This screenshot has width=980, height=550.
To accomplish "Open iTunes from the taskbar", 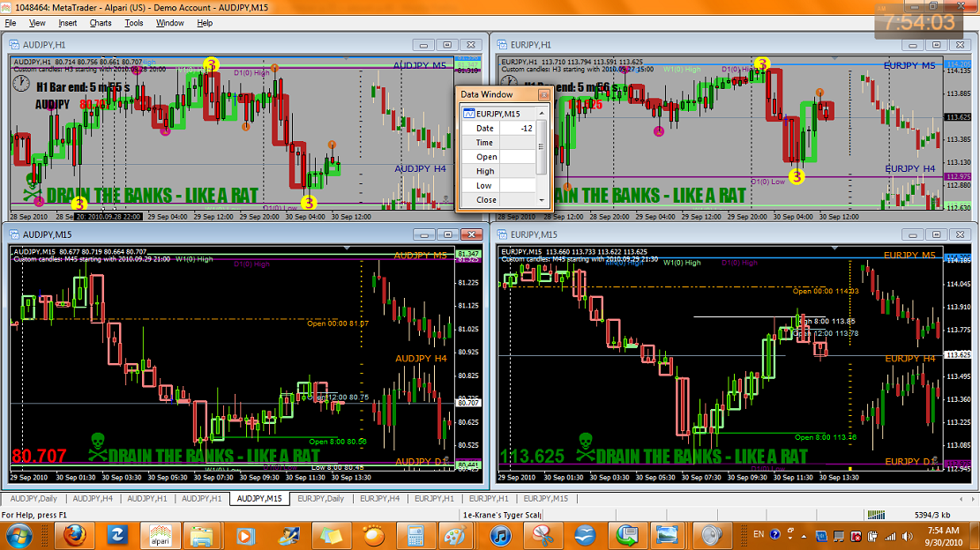I will tap(500, 536).
